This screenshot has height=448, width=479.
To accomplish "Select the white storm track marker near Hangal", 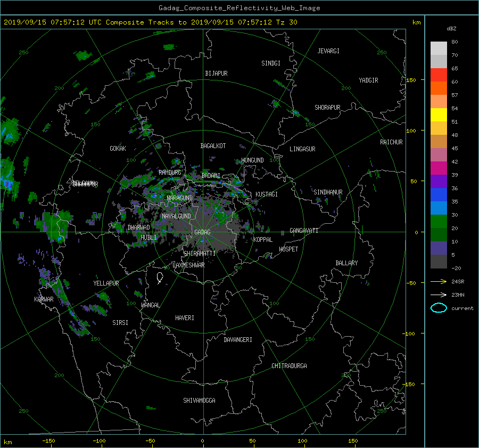I will click(160, 278).
